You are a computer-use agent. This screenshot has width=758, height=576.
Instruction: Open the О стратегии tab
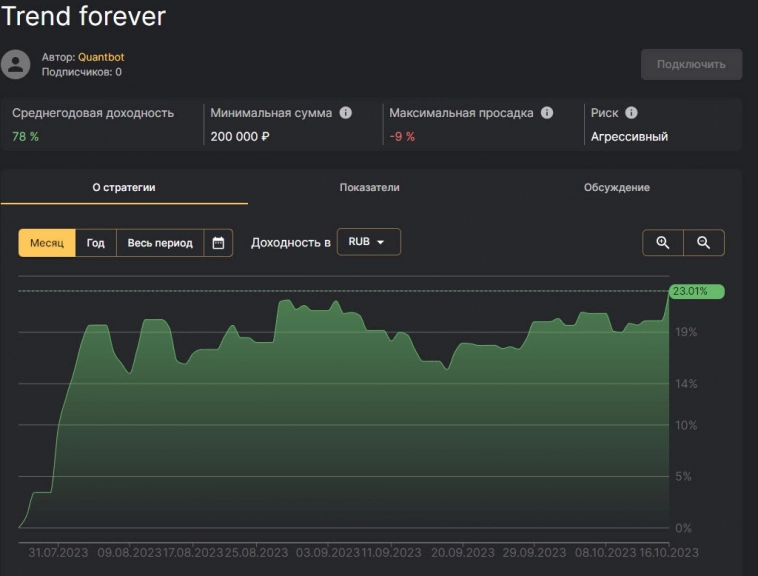pyautogui.click(x=124, y=187)
